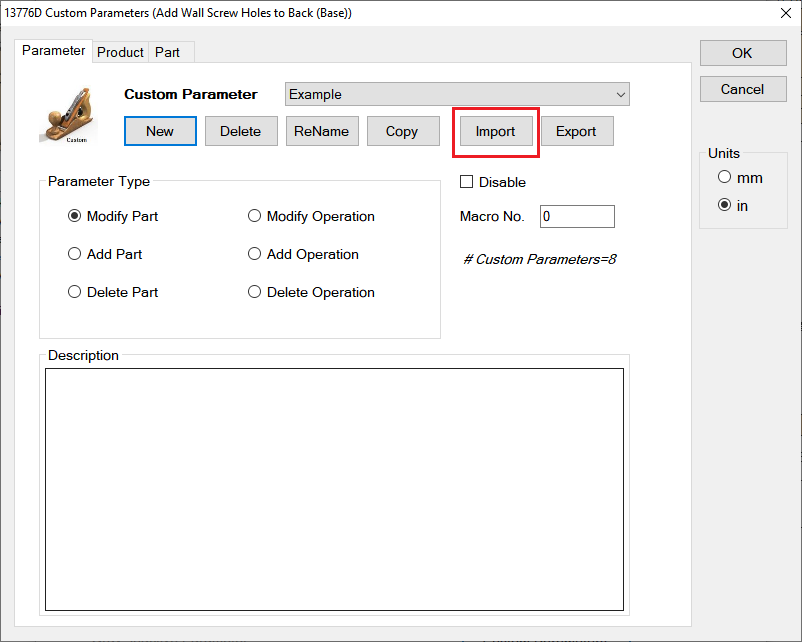Select the Parameter tab
The height and width of the screenshot is (642, 802).
coord(54,51)
